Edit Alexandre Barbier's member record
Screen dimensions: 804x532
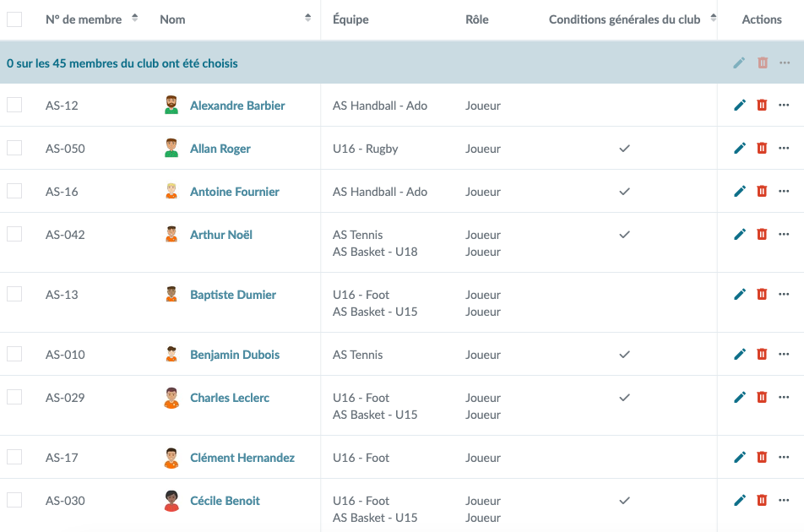(x=740, y=106)
